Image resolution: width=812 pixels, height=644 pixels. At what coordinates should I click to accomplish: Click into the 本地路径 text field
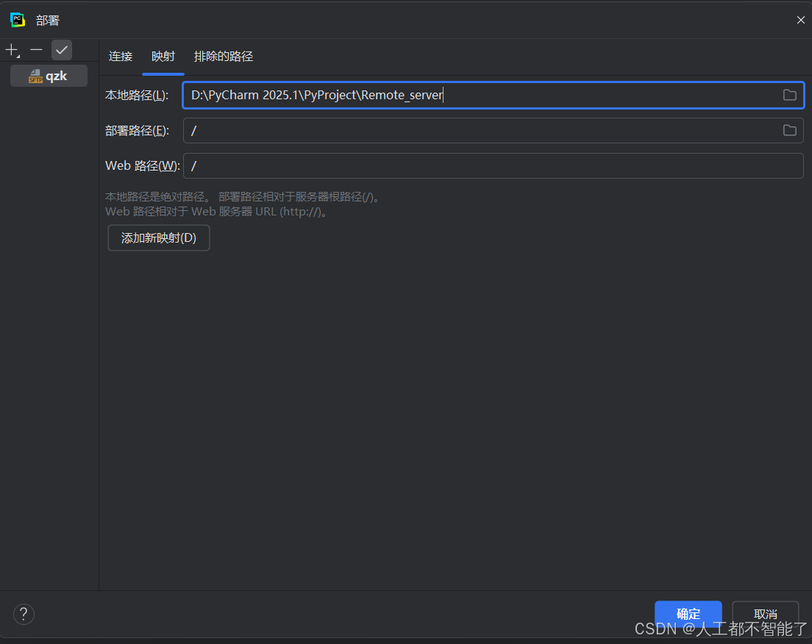pos(478,95)
